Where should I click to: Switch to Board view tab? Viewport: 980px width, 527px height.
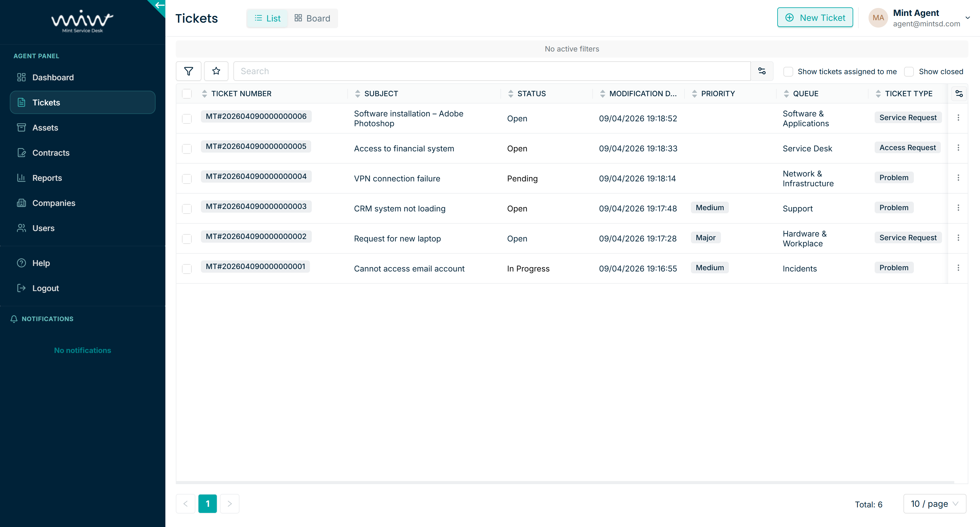point(312,18)
